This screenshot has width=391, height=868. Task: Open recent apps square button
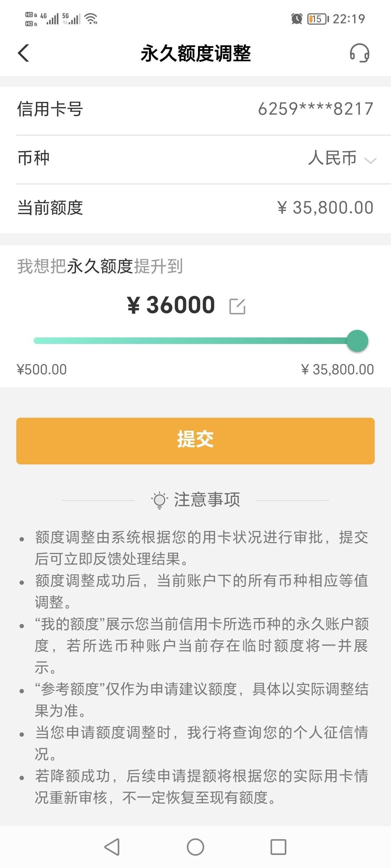[278, 847]
